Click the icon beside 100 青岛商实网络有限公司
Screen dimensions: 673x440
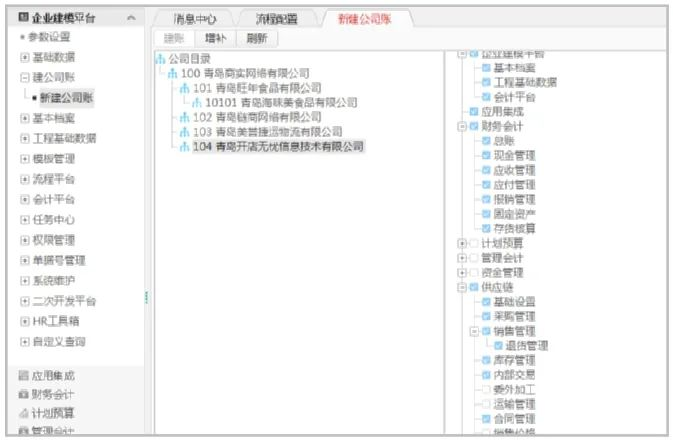click(x=172, y=74)
